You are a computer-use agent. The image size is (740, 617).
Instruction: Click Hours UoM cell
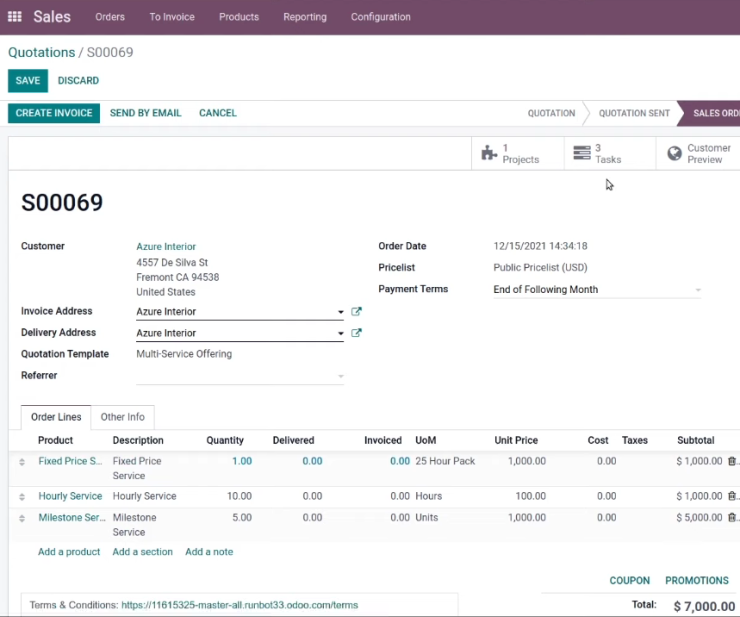(x=429, y=496)
